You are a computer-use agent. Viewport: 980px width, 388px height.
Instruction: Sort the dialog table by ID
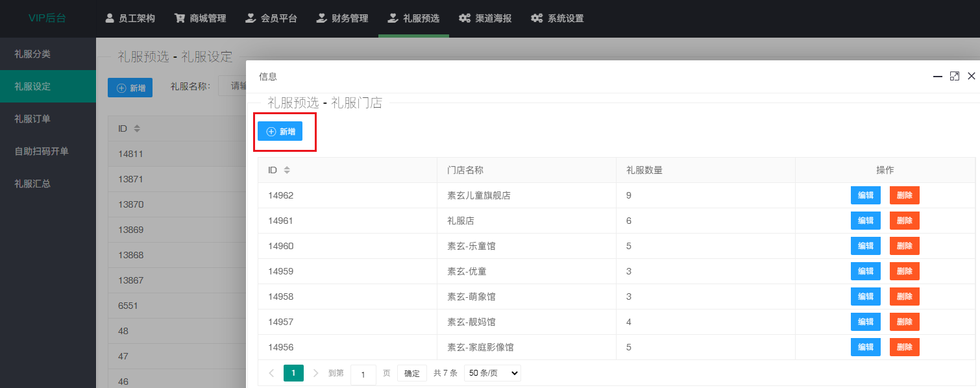[x=287, y=170]
